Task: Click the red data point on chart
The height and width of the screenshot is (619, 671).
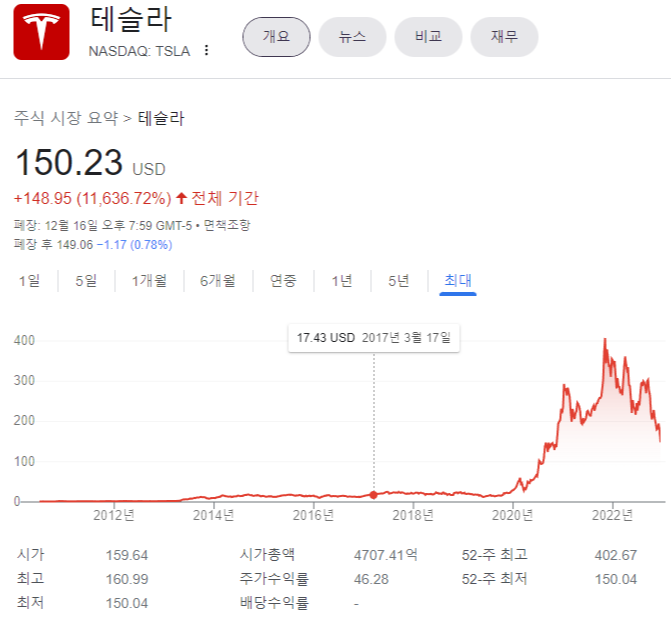Action: click(374, 495)
